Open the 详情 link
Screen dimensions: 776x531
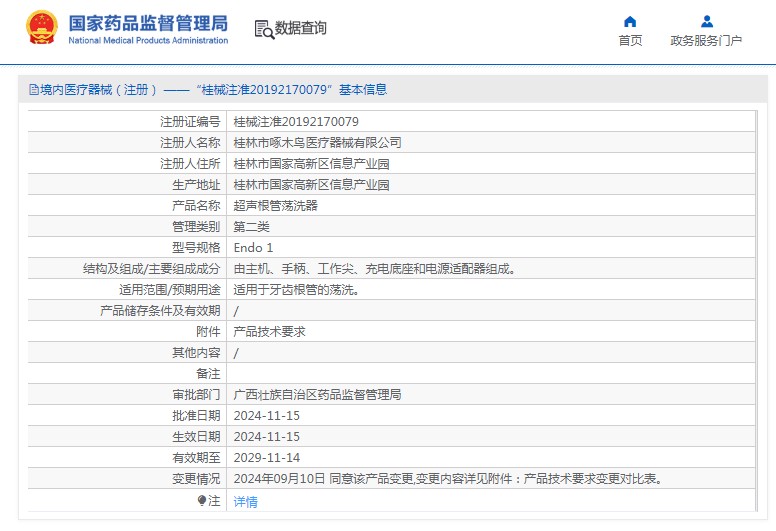pos(245,501)
